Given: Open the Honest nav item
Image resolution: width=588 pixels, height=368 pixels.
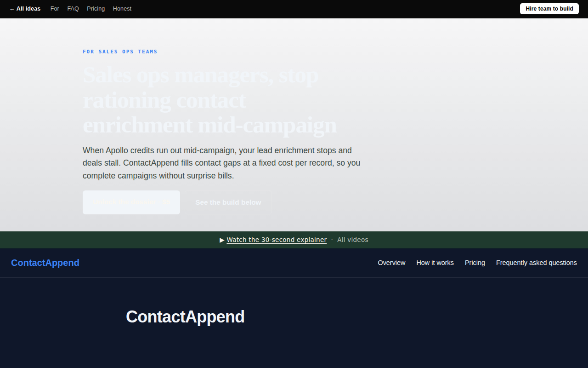Looking at the screenshot, I should (122, 9).
